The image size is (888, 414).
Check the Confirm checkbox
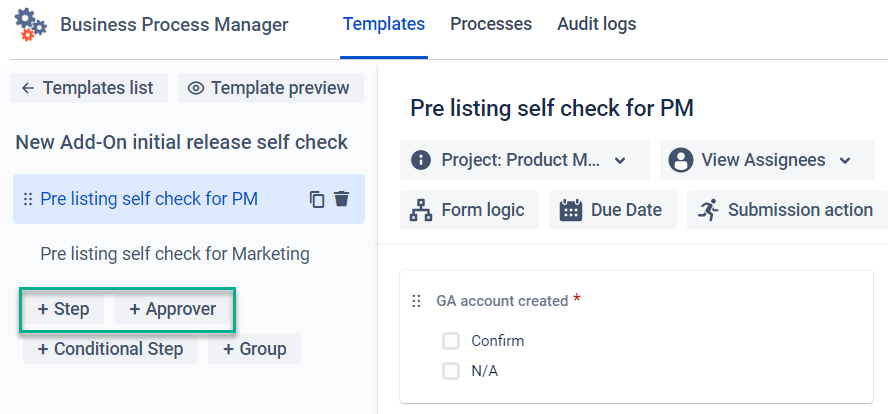tap(451, 341)
